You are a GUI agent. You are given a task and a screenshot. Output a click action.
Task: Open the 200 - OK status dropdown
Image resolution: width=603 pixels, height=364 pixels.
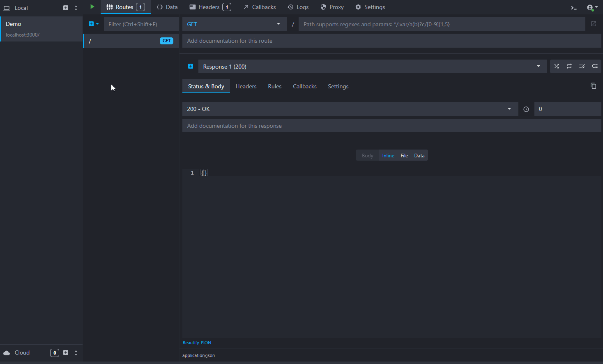coord(350,109)
